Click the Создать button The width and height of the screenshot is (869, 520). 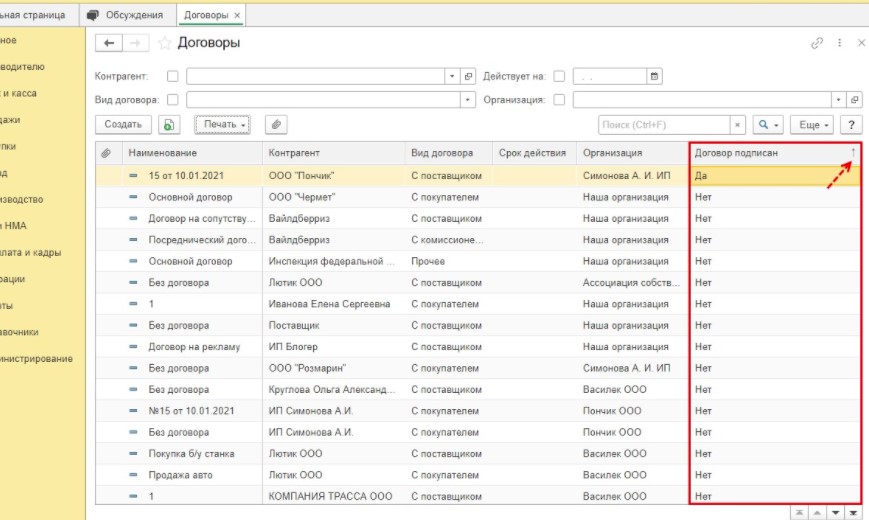[123, 125]
